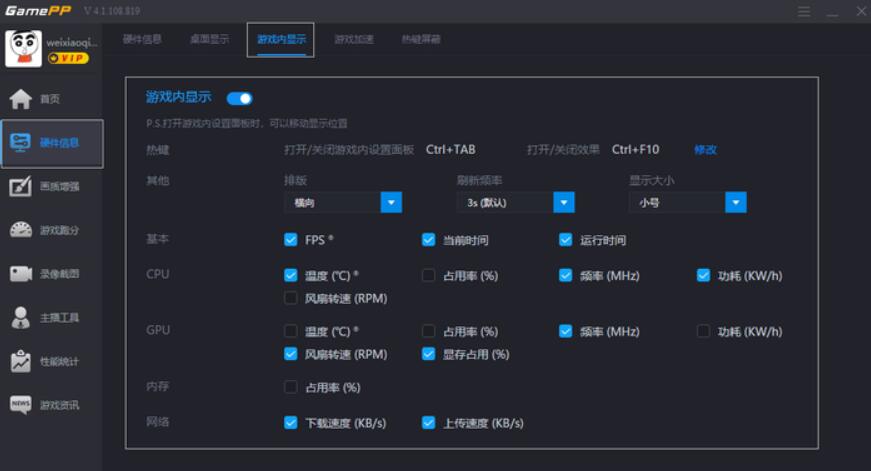This screenshot has height=471, width=871.
Task: Click the 修改 hotkey modify link
Action: 705,150
